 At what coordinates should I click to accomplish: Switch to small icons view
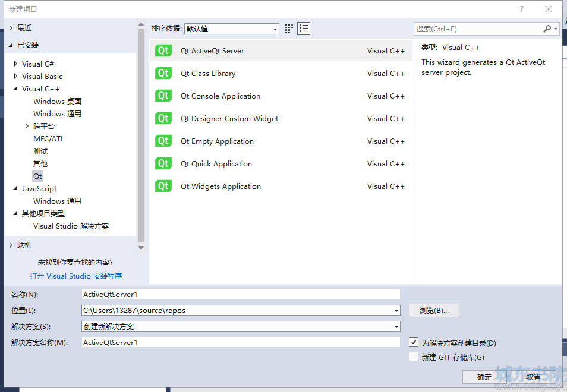click(x=289, y=29)
